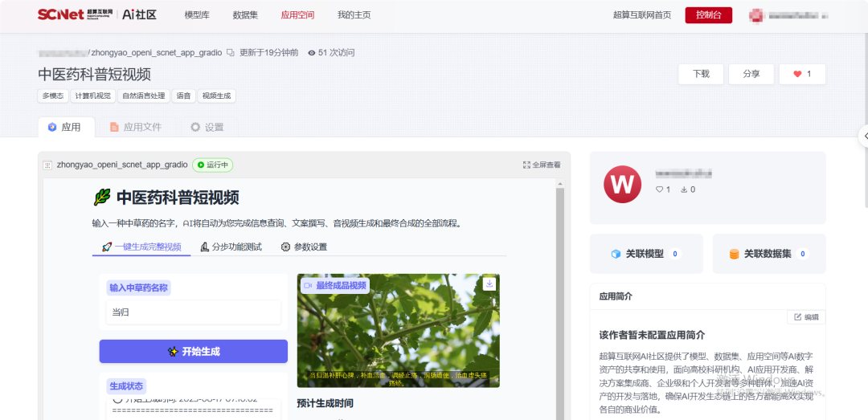Select the 一键生成完整视频 tab
This screenshot has height=420, width=868.
[141, 247]
